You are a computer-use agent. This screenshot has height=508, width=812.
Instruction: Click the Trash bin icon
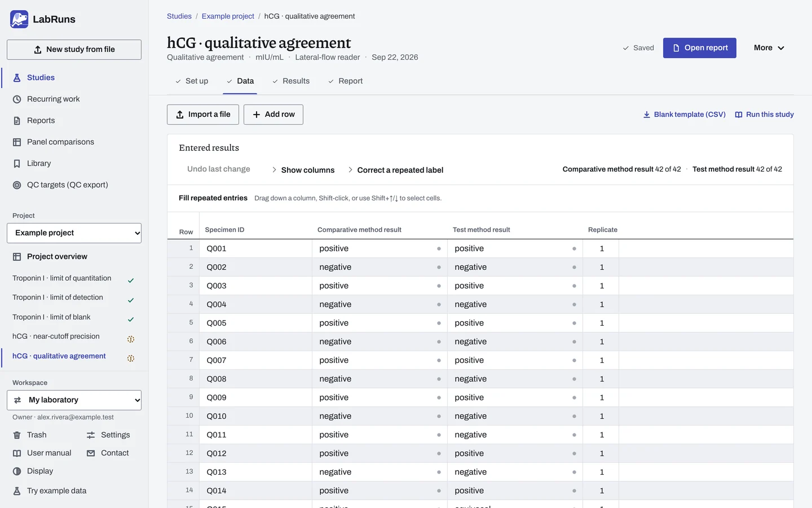(x=17, y=435)
